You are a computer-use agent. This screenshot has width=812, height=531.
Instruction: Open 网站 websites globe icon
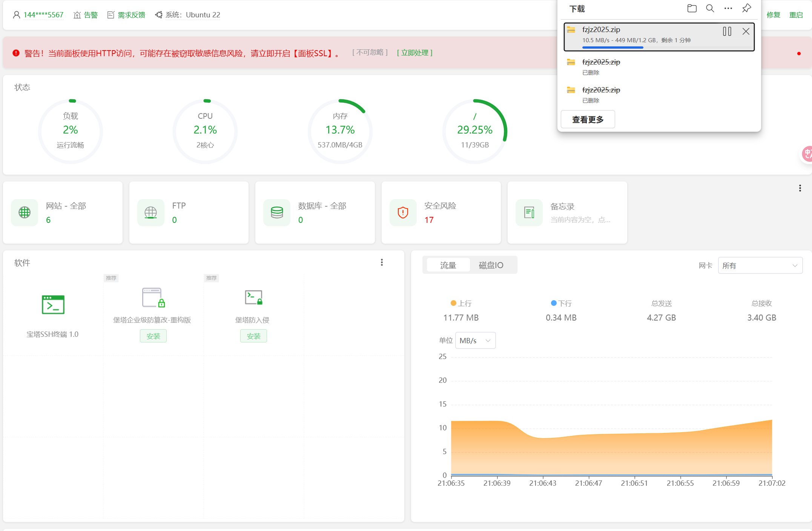pyautogui.click(x=25, y=213)
